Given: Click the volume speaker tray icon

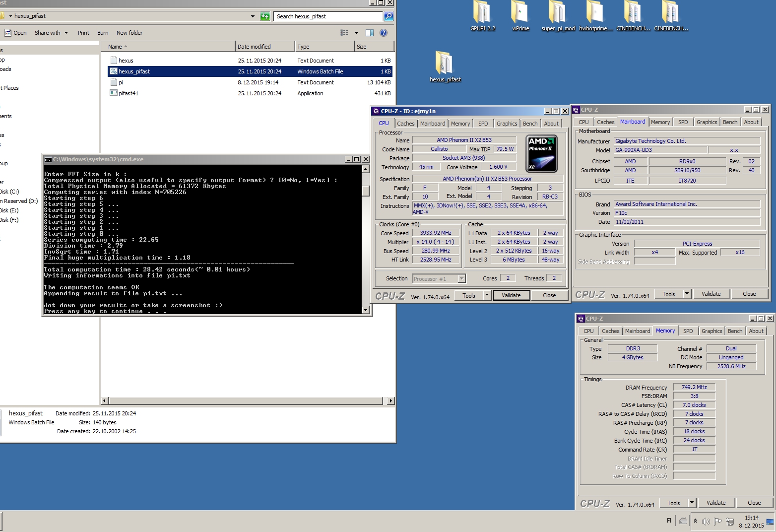Looking at the screenshot, I should (706, 521).
